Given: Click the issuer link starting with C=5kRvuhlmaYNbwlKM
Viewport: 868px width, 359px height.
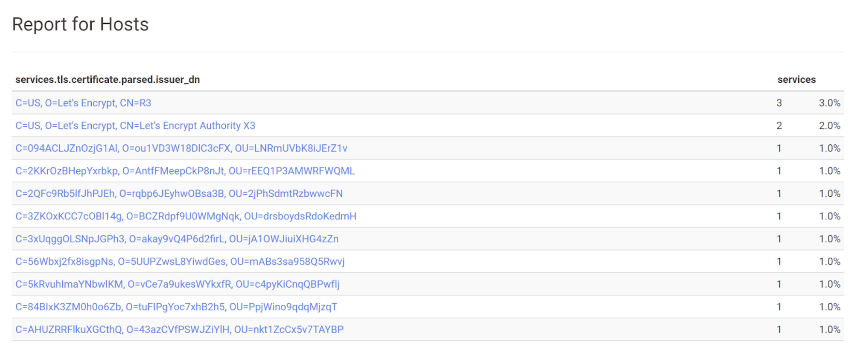Looking at the screenshot, I should [177, 284].
